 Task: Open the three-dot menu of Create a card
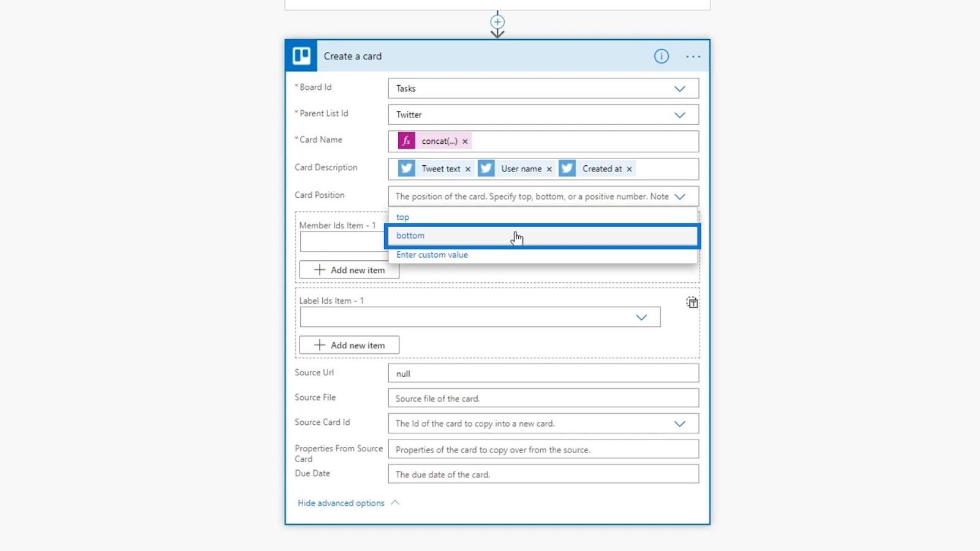click(x=693, y=56)
